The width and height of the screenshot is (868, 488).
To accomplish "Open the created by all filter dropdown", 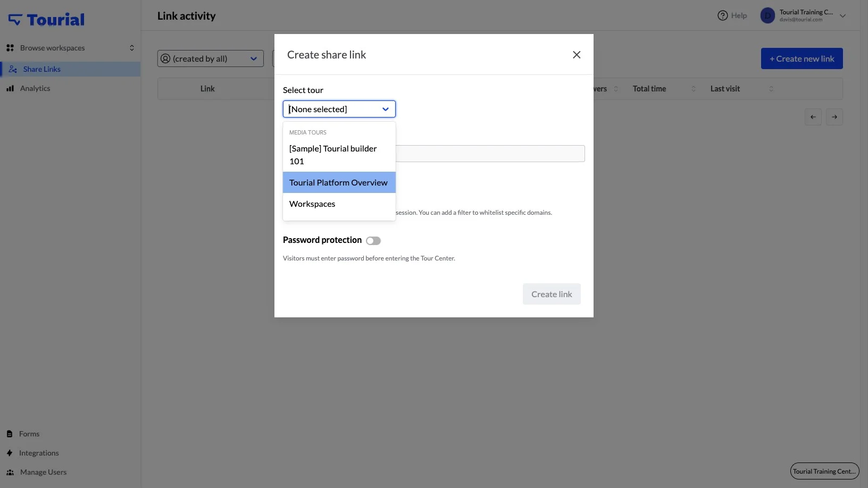I will [211, 58].
